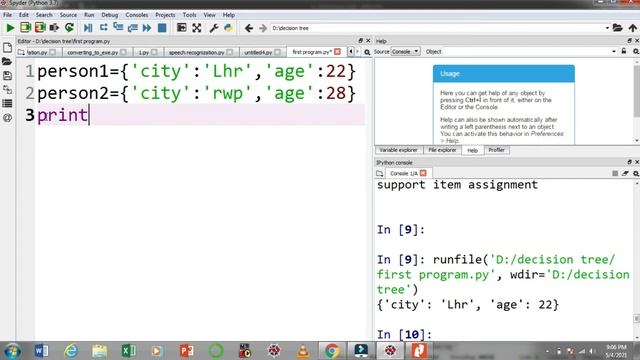Open the Debug menu
The height and width of the screenshot is (360, 640).
click(x=110, y=15)
